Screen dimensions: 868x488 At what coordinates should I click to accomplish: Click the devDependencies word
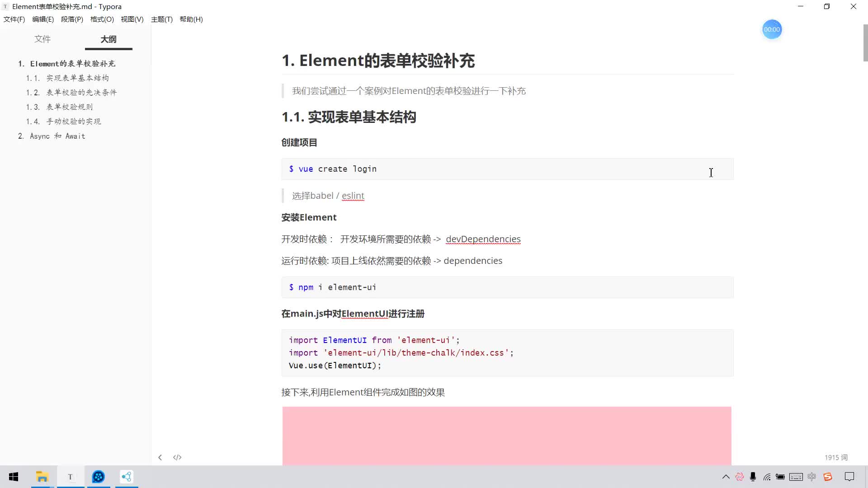(483, 239)
